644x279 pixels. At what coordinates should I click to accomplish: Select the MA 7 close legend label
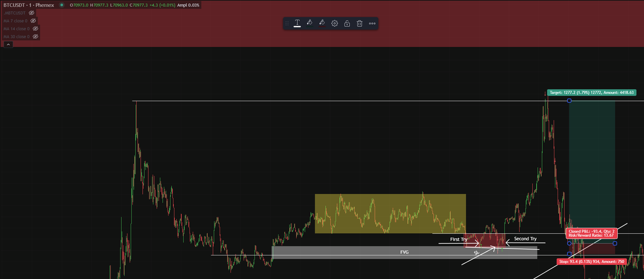pos(16,20)
